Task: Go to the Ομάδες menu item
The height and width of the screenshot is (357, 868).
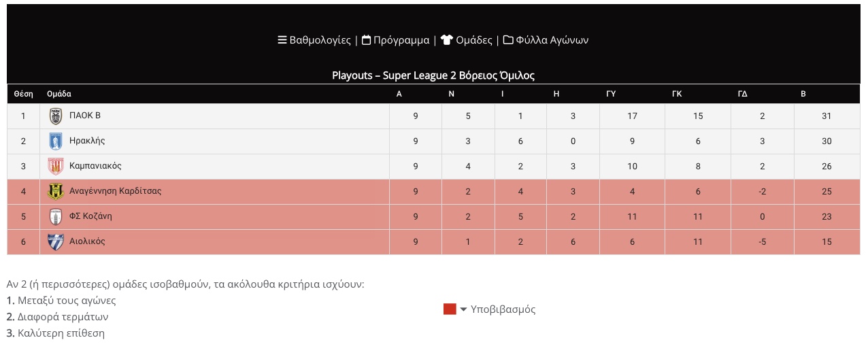Action: [474, 40]
